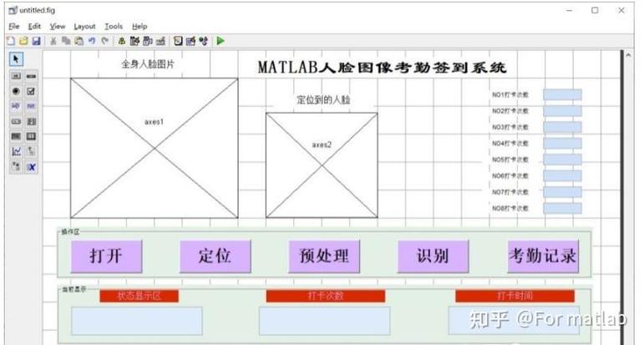This screenshot has width=644, height=345.
Task: Pick the Pop-up Menu component in the palette
Action: [16, 122]
